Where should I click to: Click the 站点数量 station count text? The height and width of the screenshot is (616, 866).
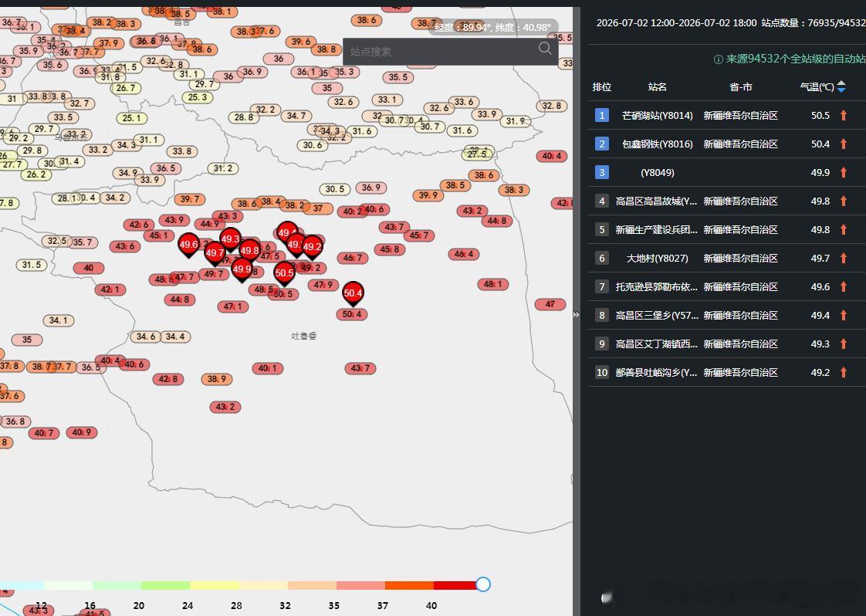(813, 23)
